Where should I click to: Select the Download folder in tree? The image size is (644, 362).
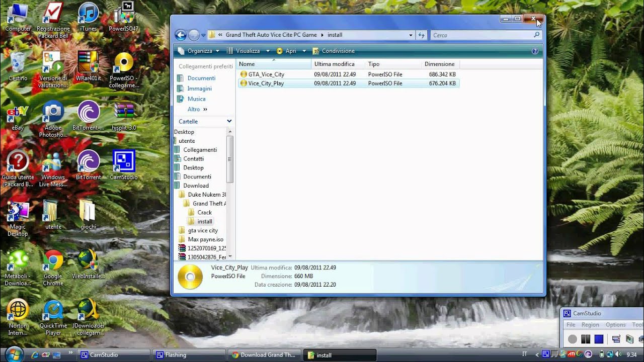pyautogui.click(x=196, y=186)
